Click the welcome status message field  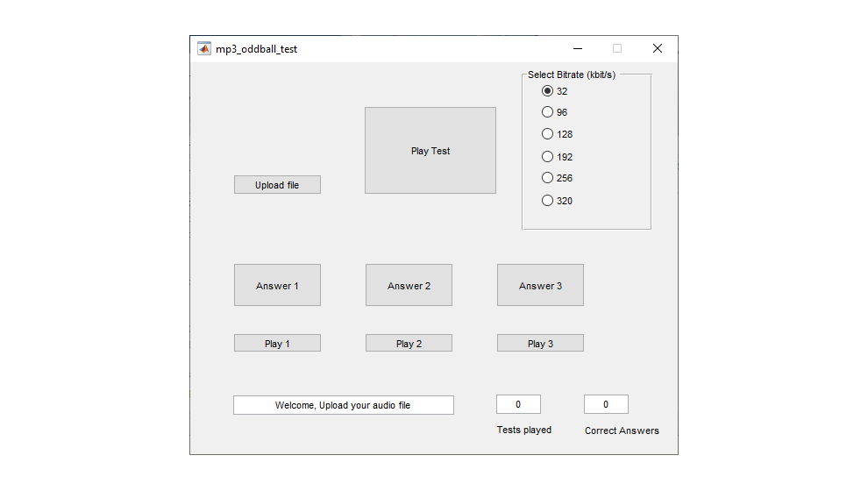coord(343,405)
